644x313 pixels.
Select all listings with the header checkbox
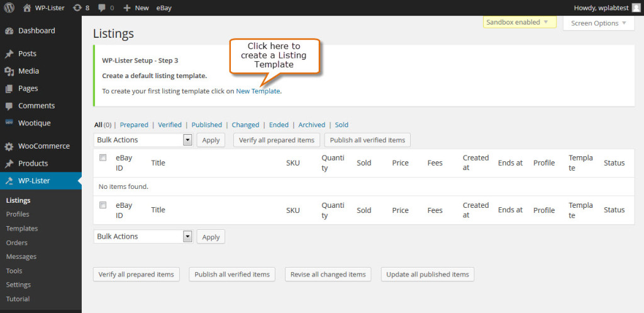(103, 157)
